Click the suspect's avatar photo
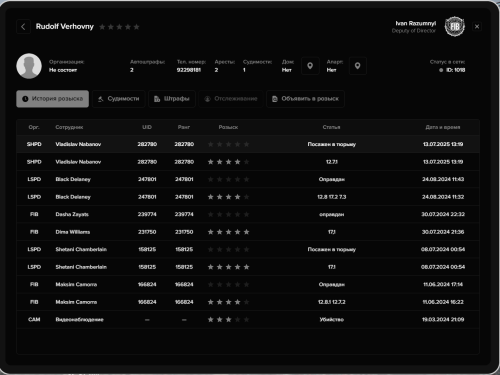The height and width of the screenshot is (375, 500). click(29, 66)
